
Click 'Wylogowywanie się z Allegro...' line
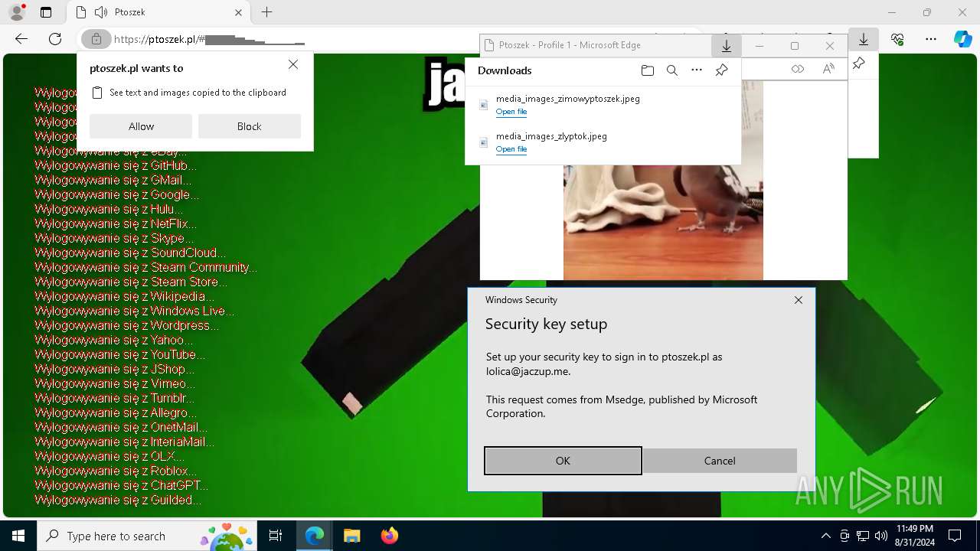[x=116, y=413]
